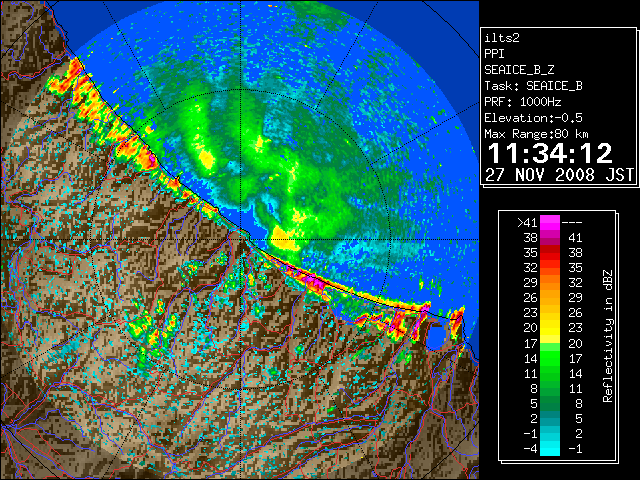This screenshot has width=640, height=480.
Task: Click the >41 magenta legend swatch
Action: click(x=550, y=222)
